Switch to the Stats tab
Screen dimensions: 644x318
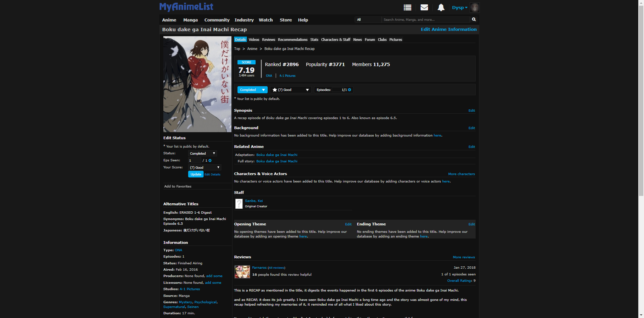pyautogui.click(x=314, y=40)
